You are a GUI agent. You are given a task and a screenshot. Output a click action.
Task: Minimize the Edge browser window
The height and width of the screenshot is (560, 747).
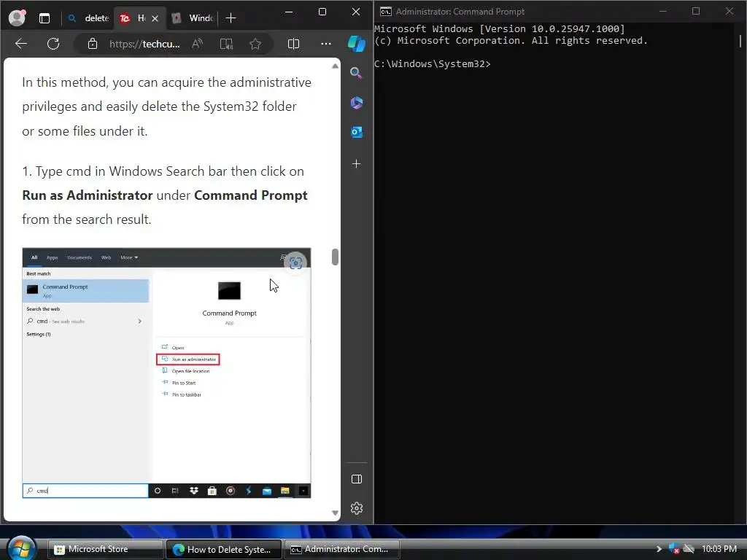(x=289, y=12)
